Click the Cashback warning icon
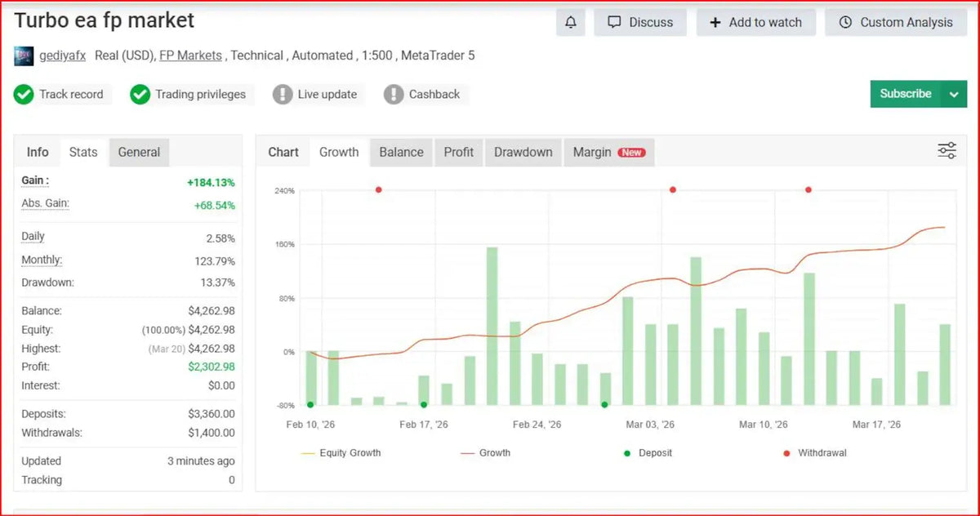This screenshot has width=980, height=516. coord(394,95)
